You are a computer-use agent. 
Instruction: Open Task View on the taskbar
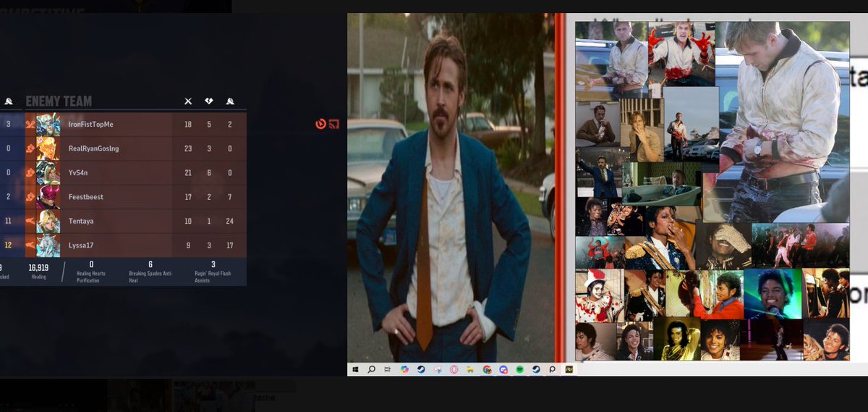pos(387,369)
